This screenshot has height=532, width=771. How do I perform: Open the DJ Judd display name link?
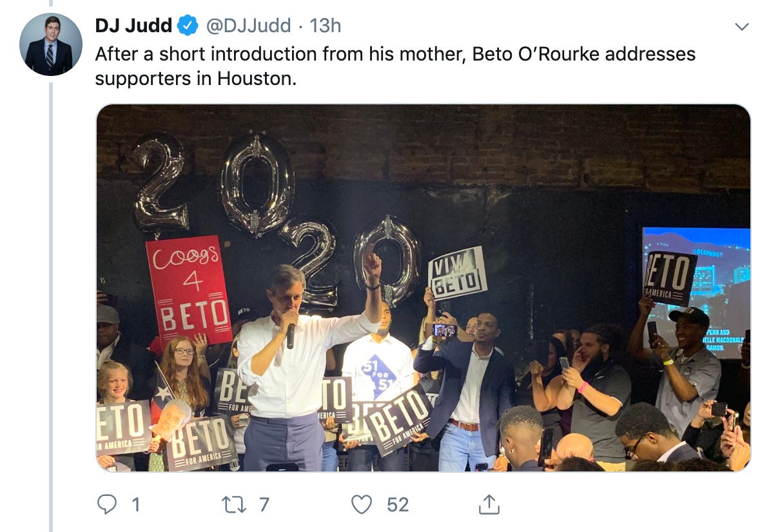[133, 26]
